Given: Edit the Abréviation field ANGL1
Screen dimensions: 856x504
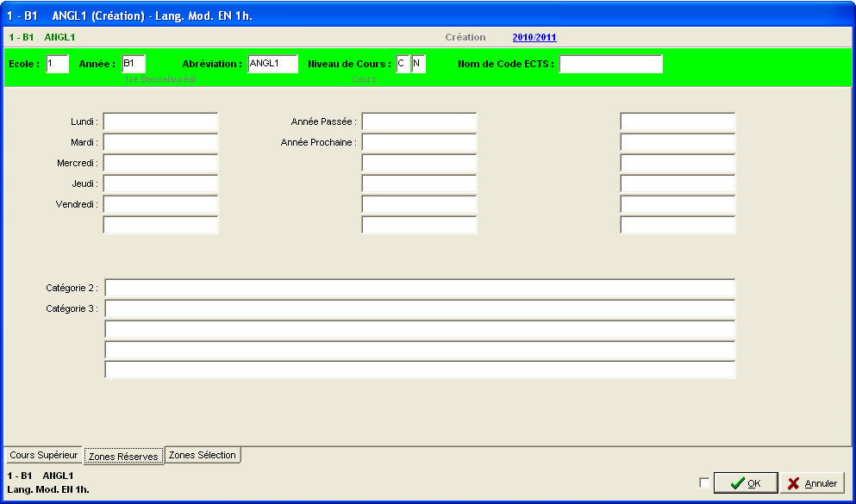Looking at the screenshot, I should [x=273, y=64].
